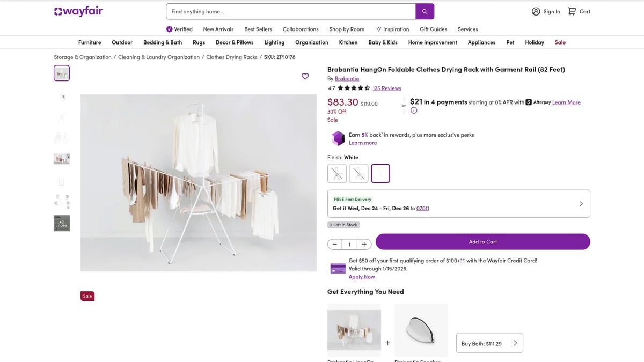Open the Organization category menu

[x=312, y=42]
